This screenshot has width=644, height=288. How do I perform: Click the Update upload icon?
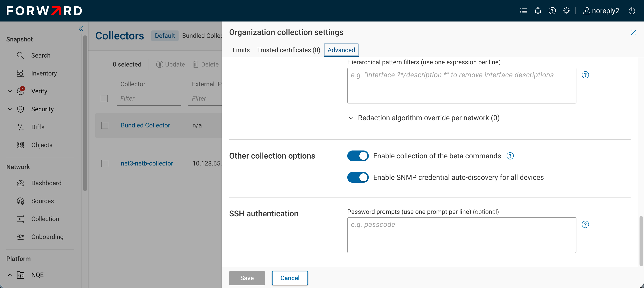coord(160,64)
